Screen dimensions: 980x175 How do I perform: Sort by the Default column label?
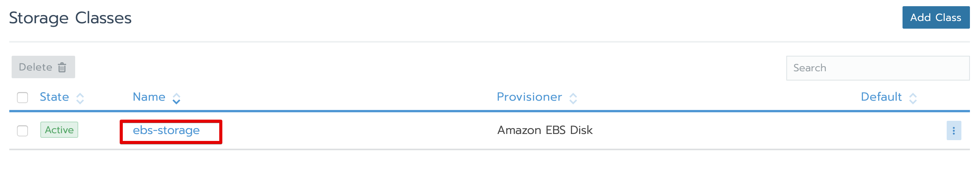pos(881,97)
